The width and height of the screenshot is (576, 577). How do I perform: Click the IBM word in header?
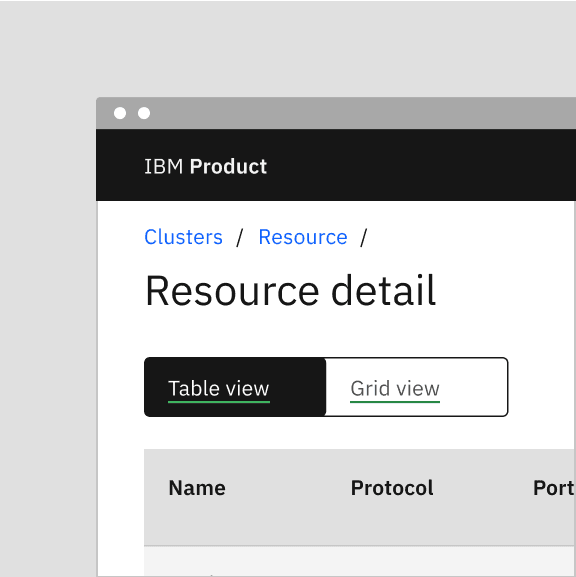[x=163, y=166]
